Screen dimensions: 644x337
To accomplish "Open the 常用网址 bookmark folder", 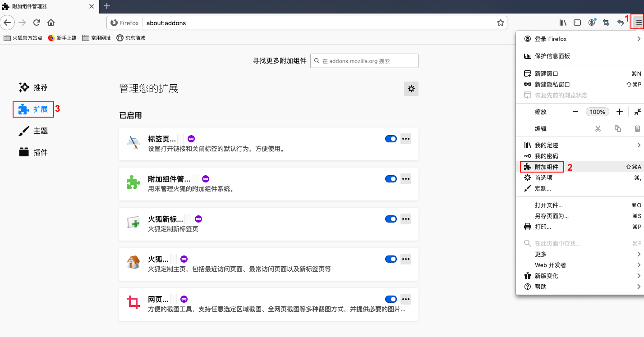I will [x=97, y=38].
